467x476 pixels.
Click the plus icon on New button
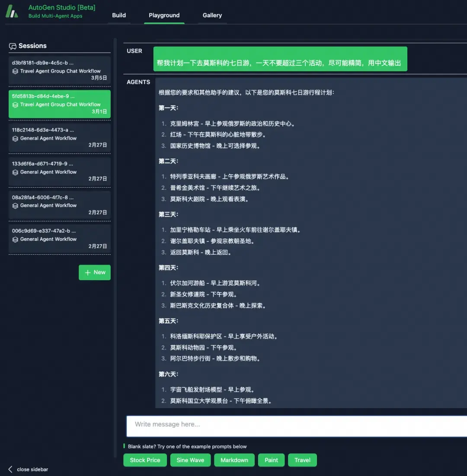coord(88,273)
